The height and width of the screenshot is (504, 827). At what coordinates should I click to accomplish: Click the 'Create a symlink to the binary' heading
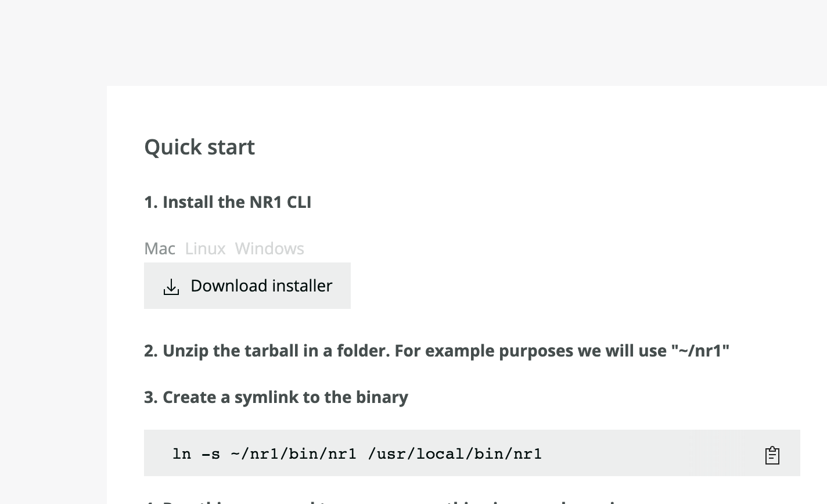pyautogui.click(x=276, y=397)
